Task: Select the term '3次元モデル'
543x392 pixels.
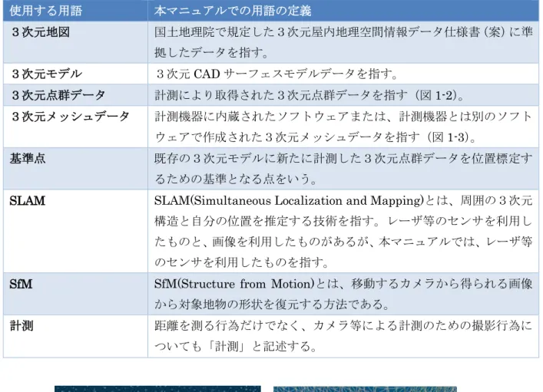Action: pyautogui.click(x=47, y=74)
